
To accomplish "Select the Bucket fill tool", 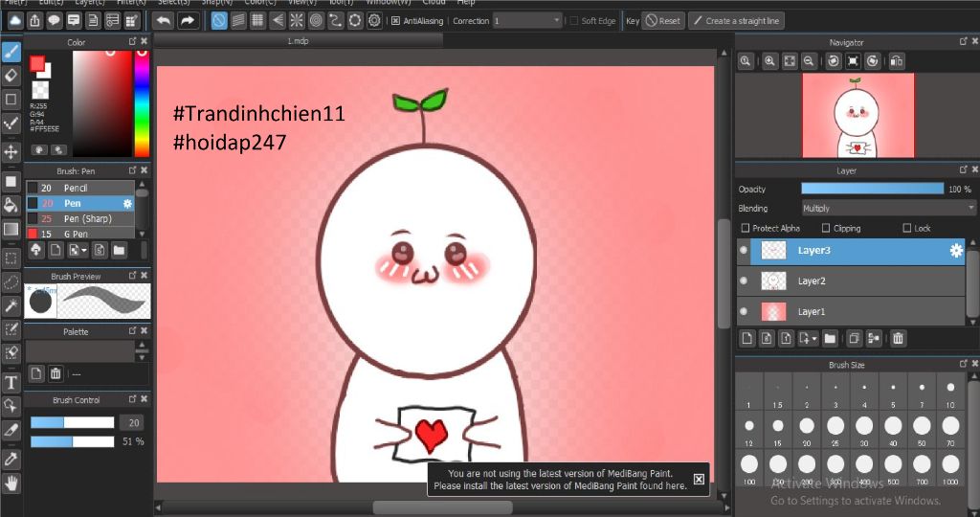I will click(x=11, y=205).
